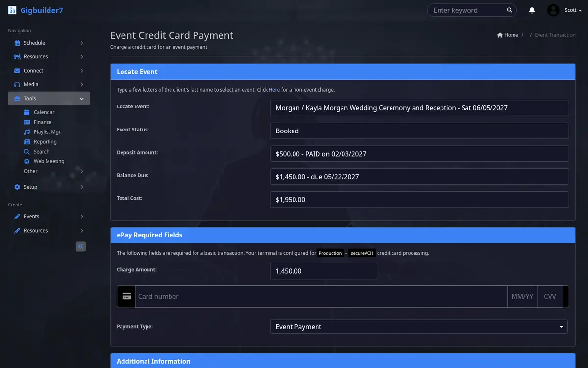Expand the Create Events chevron

pos(82,217)
